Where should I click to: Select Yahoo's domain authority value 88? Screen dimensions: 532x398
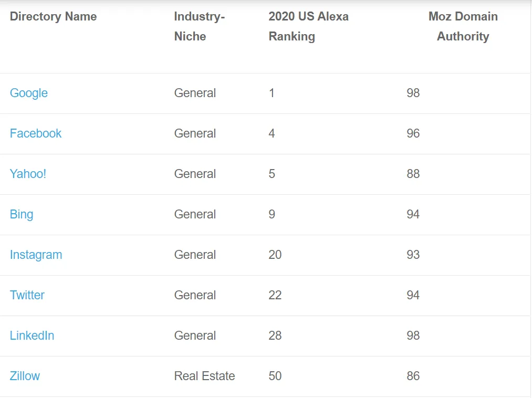pyautogui.click(x=413, y=174)
